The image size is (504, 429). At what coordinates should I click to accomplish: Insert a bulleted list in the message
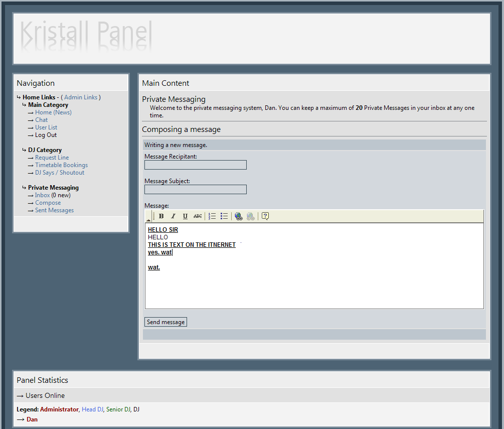tap(224, 216)
